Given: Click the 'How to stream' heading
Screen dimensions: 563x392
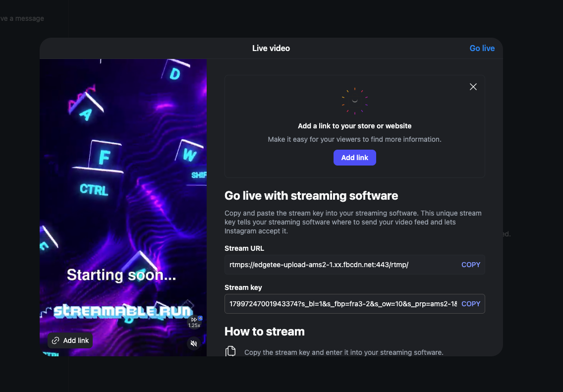Looking at the screenshot, I should tap(265, 332).
